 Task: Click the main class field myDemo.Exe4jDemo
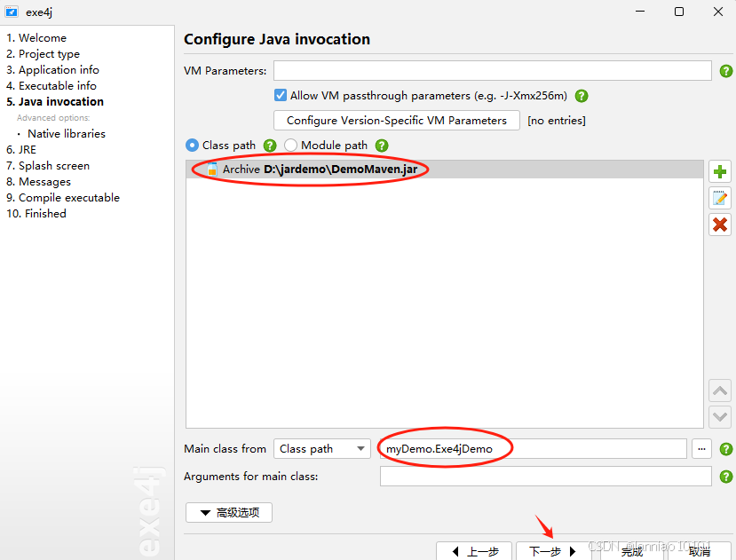534,449
